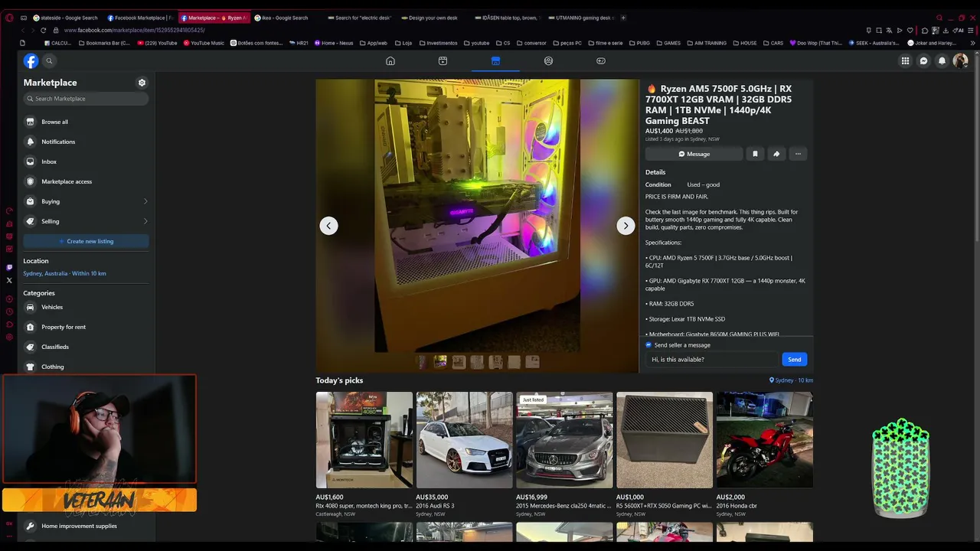Change location Sydney, Australia · Within 10 km

click(x=64, y=273)
